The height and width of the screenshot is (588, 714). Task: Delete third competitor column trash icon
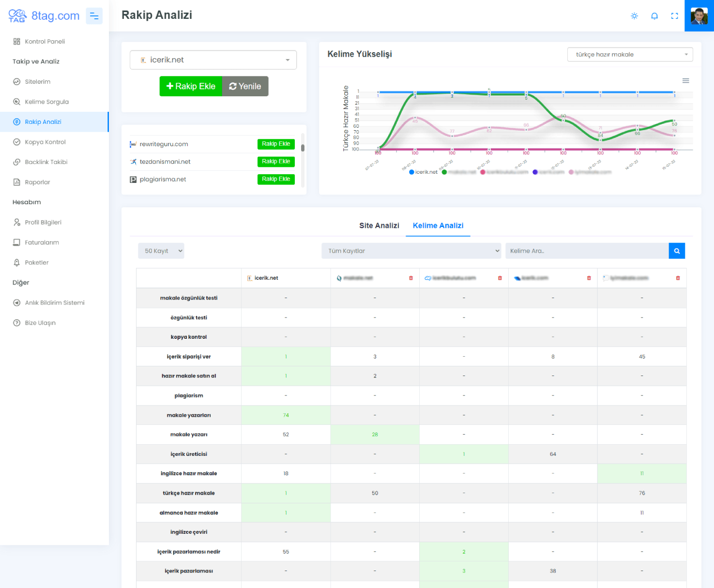pos(500,278)
